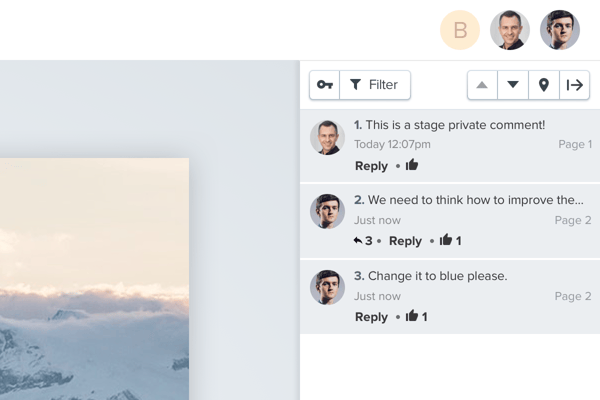Expand the 3 replies on comment 2

362,241
